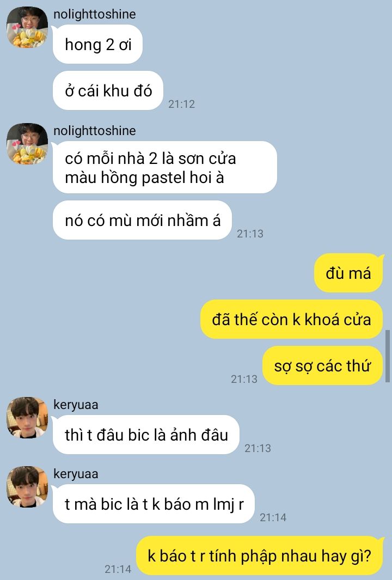Open the second nolighttoshine username label
392x580 pixels.
(x=95, y=131)
